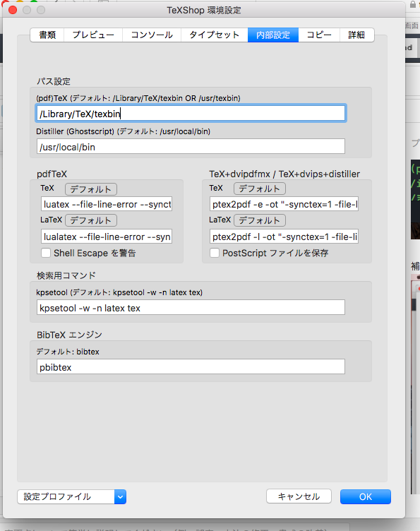The width and height of the screenshot is (420, 531).
Task: Reset pdfTeX TeX command with デフォルト button
Action: click(90, 189)
